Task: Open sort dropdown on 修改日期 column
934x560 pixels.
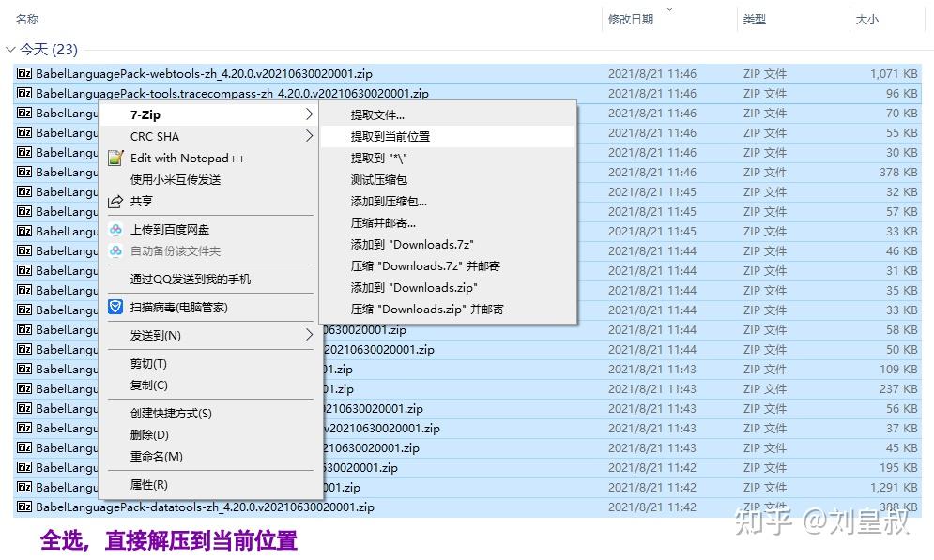Action: click(669, 9)
